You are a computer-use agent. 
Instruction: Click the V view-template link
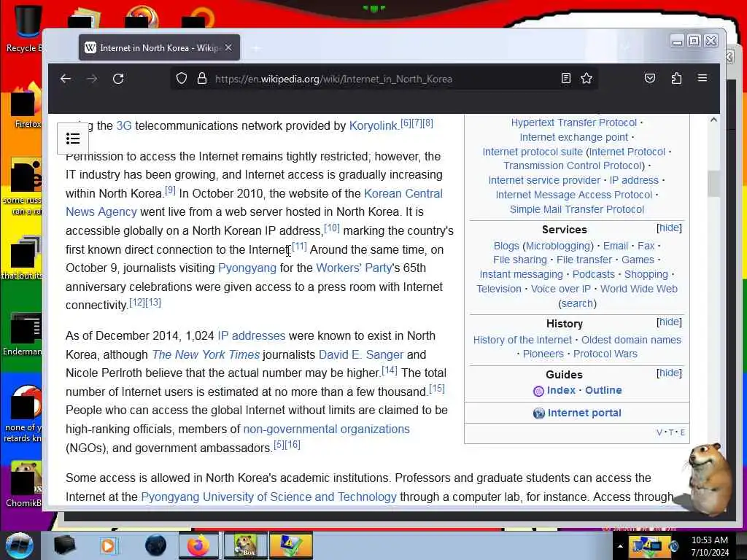point(659,432)
